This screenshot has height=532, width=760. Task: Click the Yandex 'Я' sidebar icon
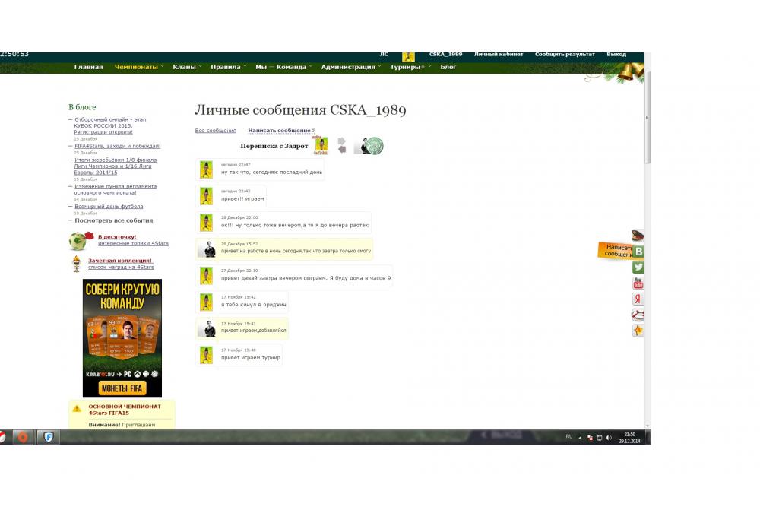(x=638, y=299)
